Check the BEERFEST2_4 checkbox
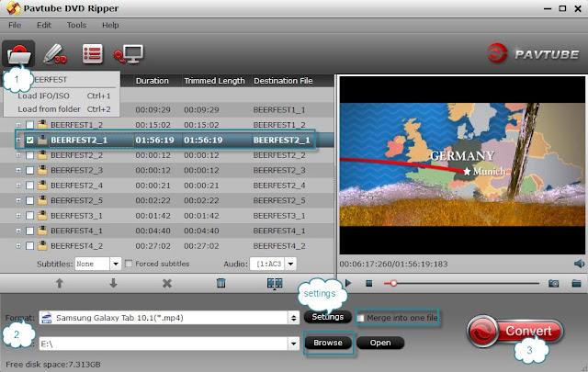The height and width of the screenshot is (372, 588). click(x=30, y=186)
